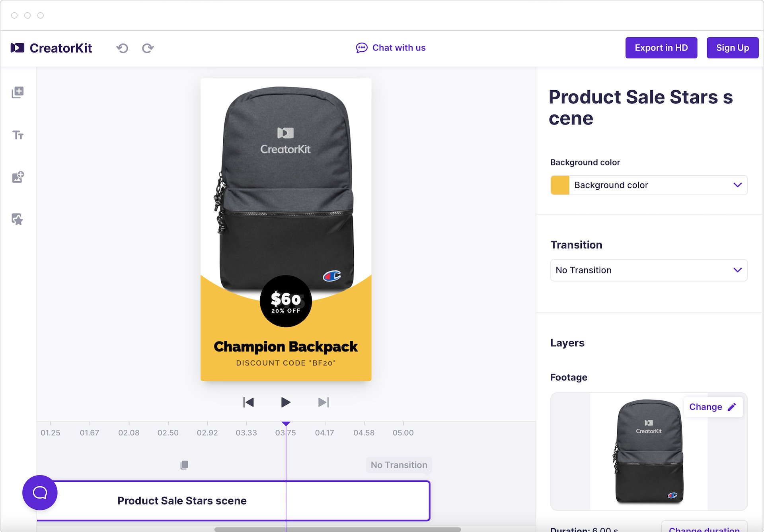
Task: Click the undo arrow icon
Action: click(x=122, y=48)
